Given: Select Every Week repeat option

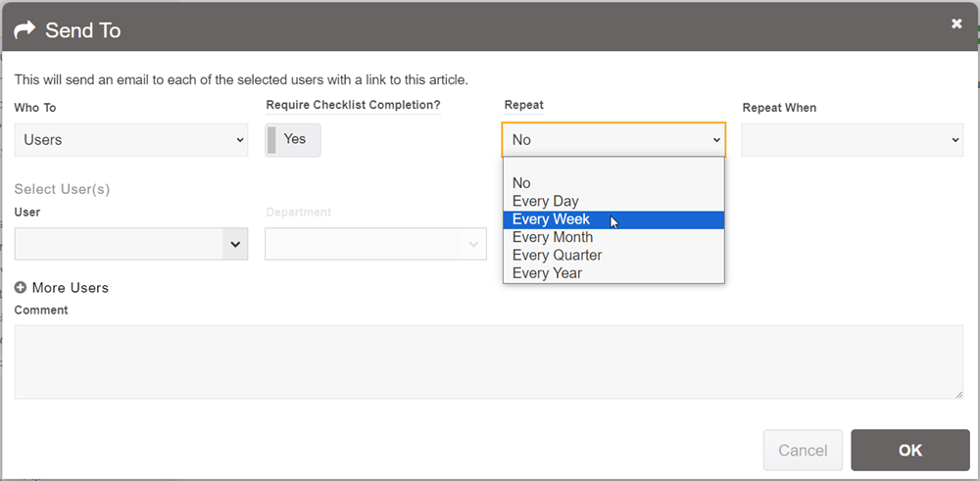Looking at the screenshot, I should (551, 219).
